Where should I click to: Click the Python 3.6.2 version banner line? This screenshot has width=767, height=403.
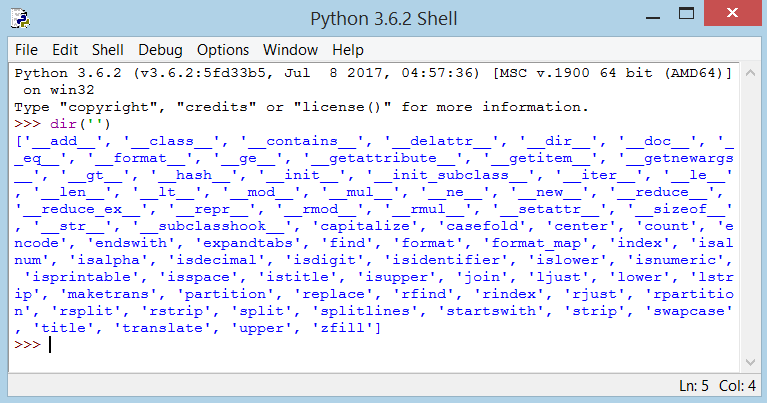(x=373, y=73)
